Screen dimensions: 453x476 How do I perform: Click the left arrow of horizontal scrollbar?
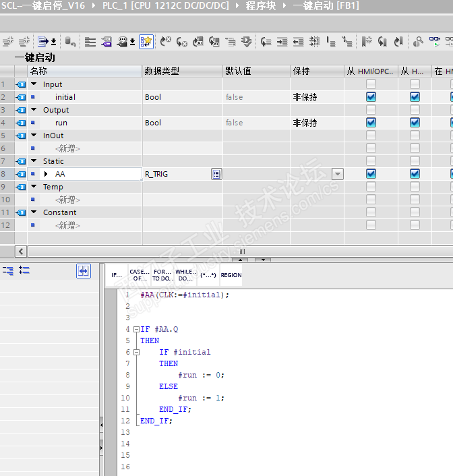(21, 251)
